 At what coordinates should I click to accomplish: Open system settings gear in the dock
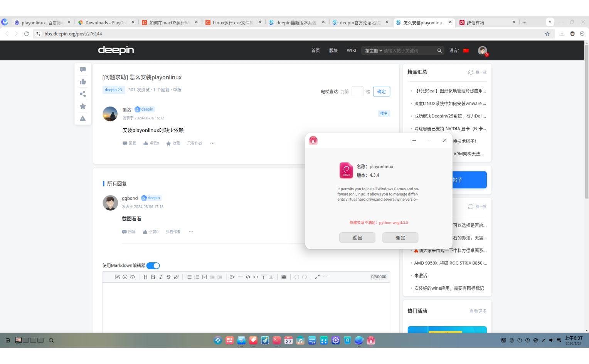pos(336,341)
